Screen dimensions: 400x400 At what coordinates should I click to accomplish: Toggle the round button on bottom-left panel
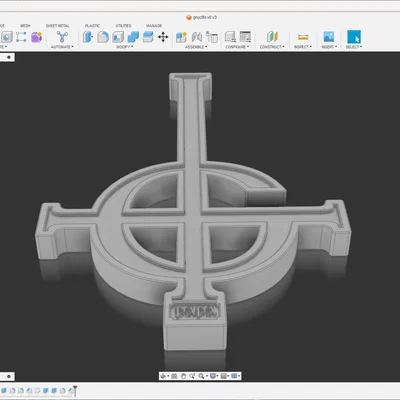[x=9, y=376]
